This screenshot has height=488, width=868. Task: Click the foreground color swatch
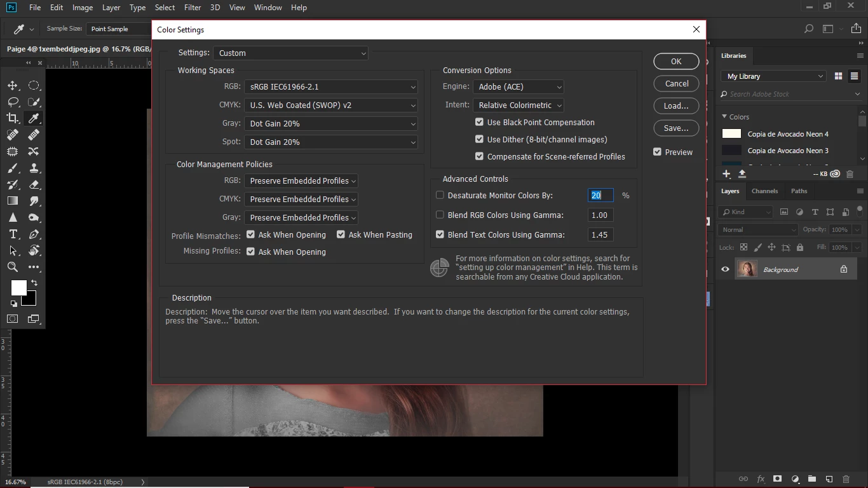point(18,287)
